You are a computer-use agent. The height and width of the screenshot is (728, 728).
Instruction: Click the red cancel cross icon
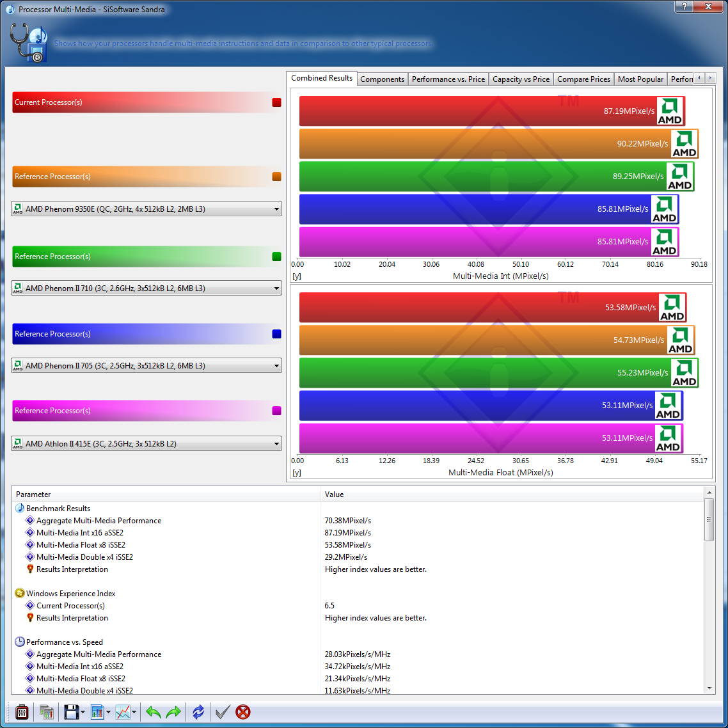click(243, 712)
